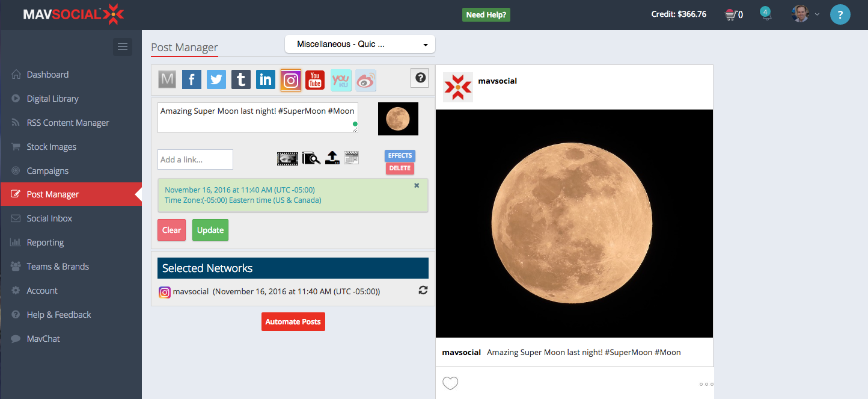Screen dimensions: 868x399
Task: Open the three dots post options
Action: [706, 384]
